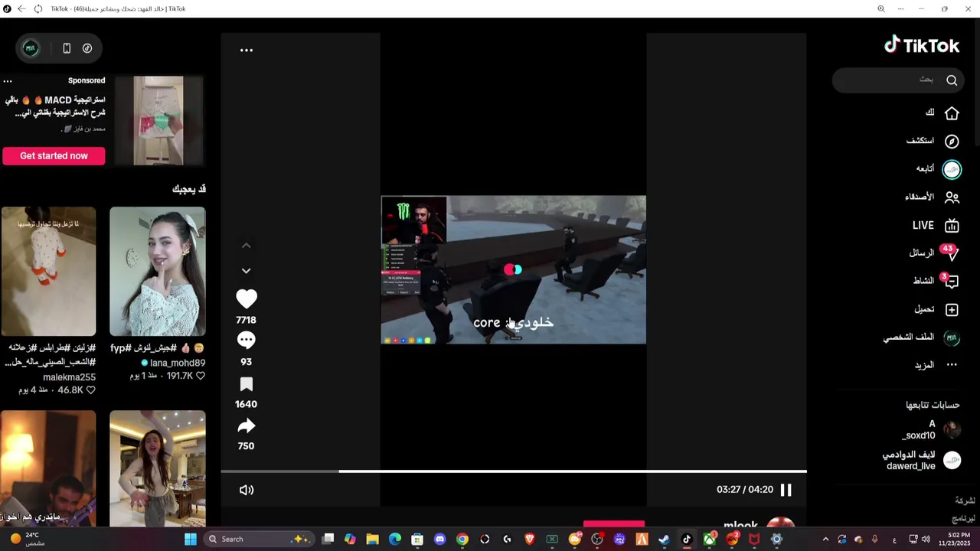Image resolution: width=980 pixels, height=551 pixels.
Task: Like malekma255 video heart 46.8K
Action: coord(90,390)
